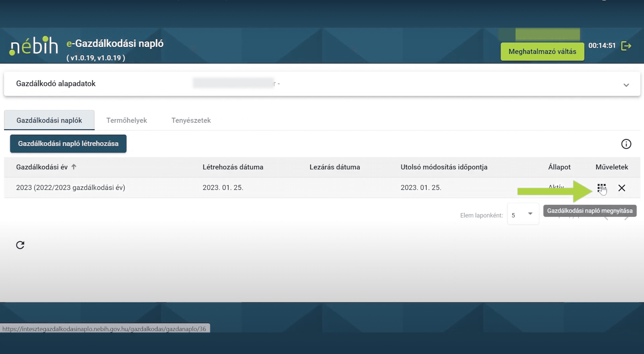Click the nébih logo
Viewport: 644px width, 354px height.
pos(34,46)
